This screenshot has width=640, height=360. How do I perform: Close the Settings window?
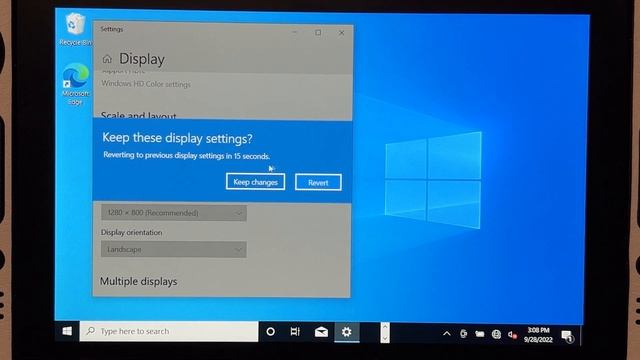(341, 33)
